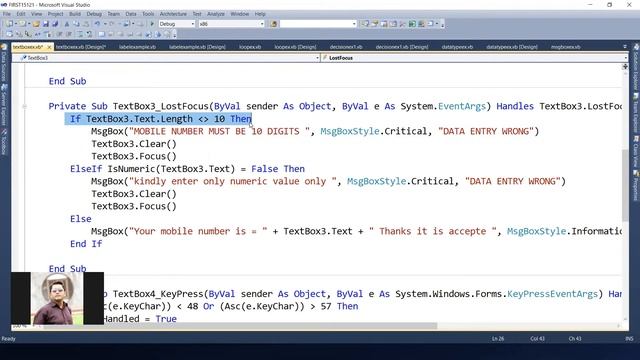Click the Save All icon
This screenshot has width=640, height=360.
pyautogui.click(x=55, y=24)
